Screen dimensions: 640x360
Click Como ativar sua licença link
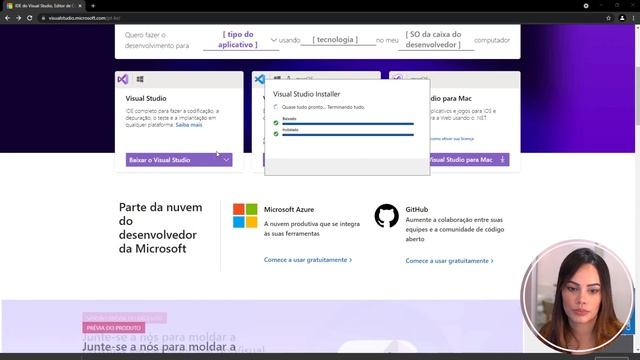[x=451, y=139]
